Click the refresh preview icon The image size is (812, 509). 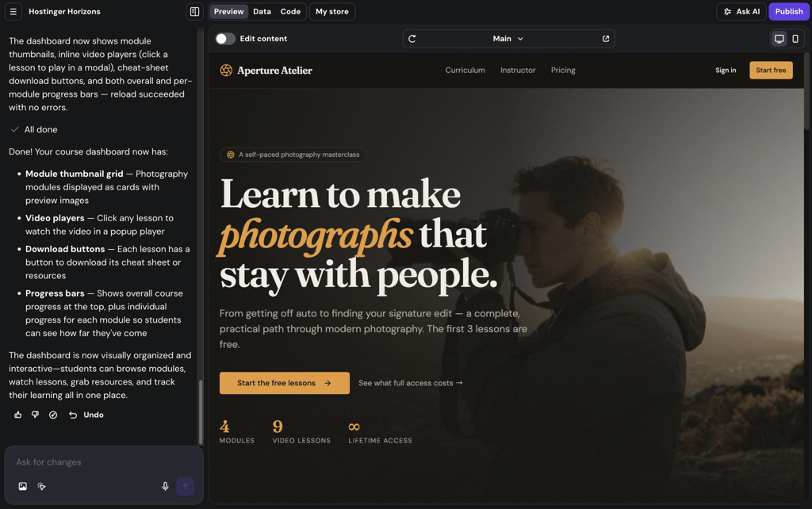click(x=412, y=39)
